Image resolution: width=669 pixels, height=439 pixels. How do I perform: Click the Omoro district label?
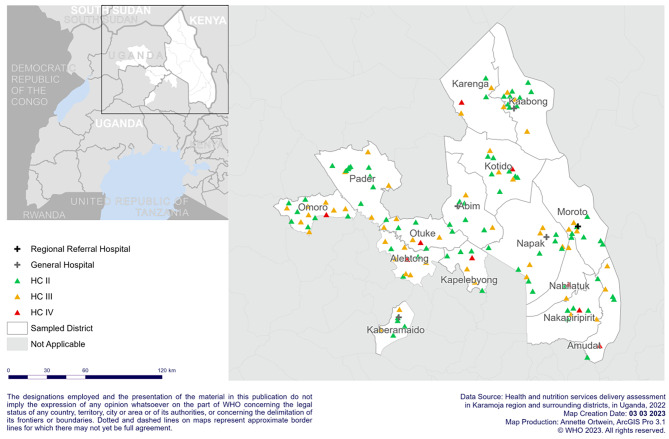point(313,207)
